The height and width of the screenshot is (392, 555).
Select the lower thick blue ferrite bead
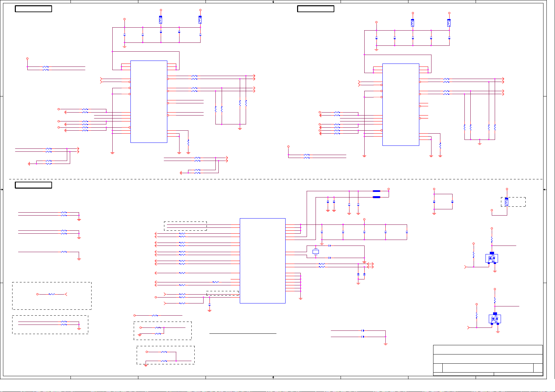pyautogui.click(x=376, y=197)
